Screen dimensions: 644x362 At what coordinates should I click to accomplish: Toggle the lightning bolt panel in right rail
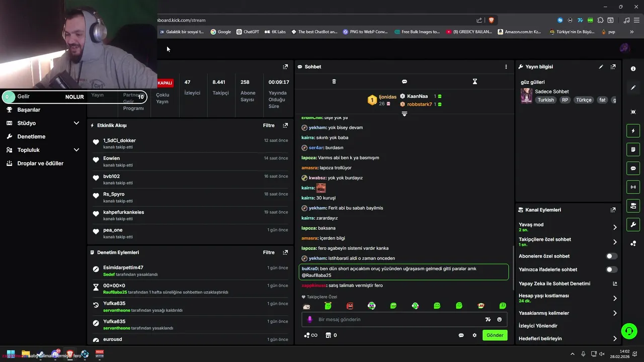[x=633, y=131]
